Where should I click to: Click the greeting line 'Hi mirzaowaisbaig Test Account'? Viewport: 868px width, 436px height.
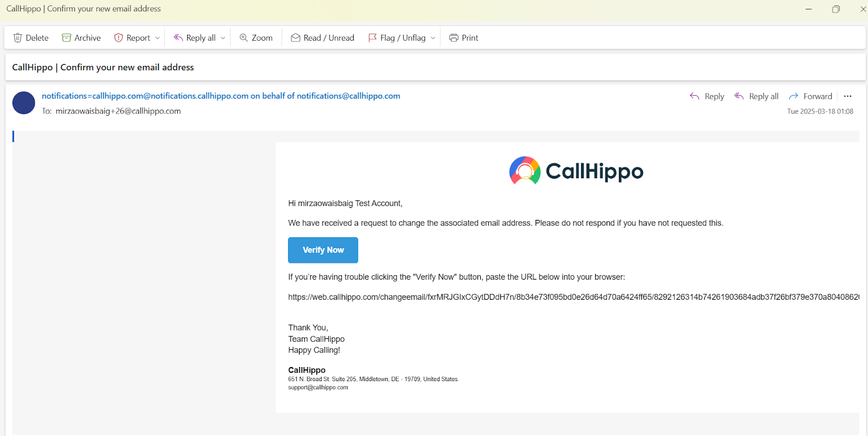[345, 203]
